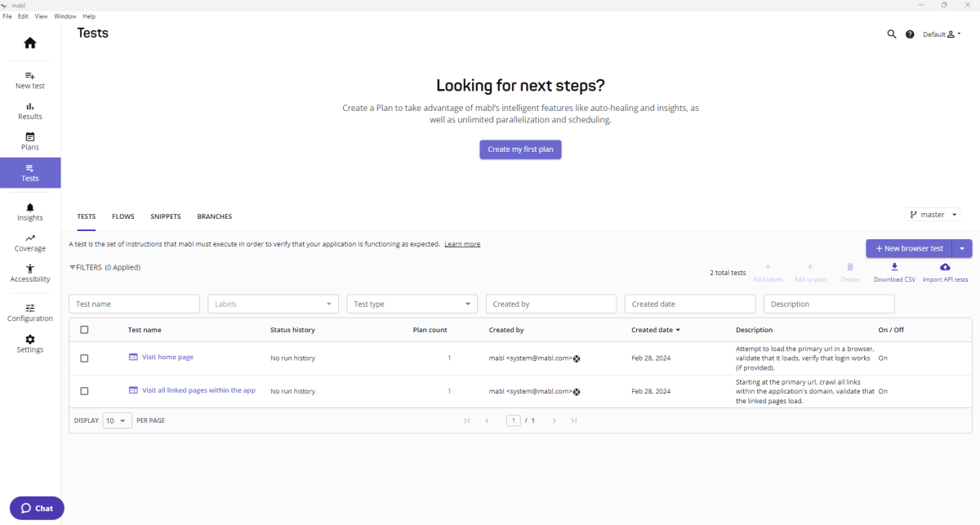Click the Download CSV icon

(x=893, y=267)
